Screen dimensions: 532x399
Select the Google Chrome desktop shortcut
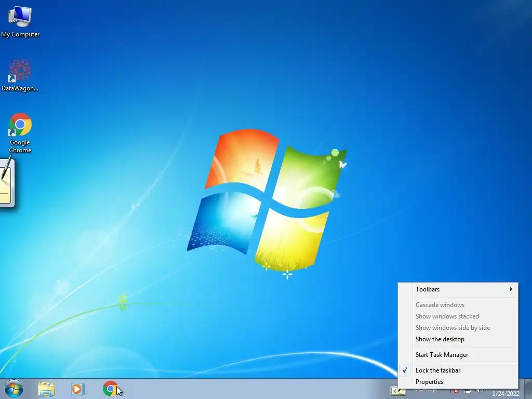pos(20,133)
